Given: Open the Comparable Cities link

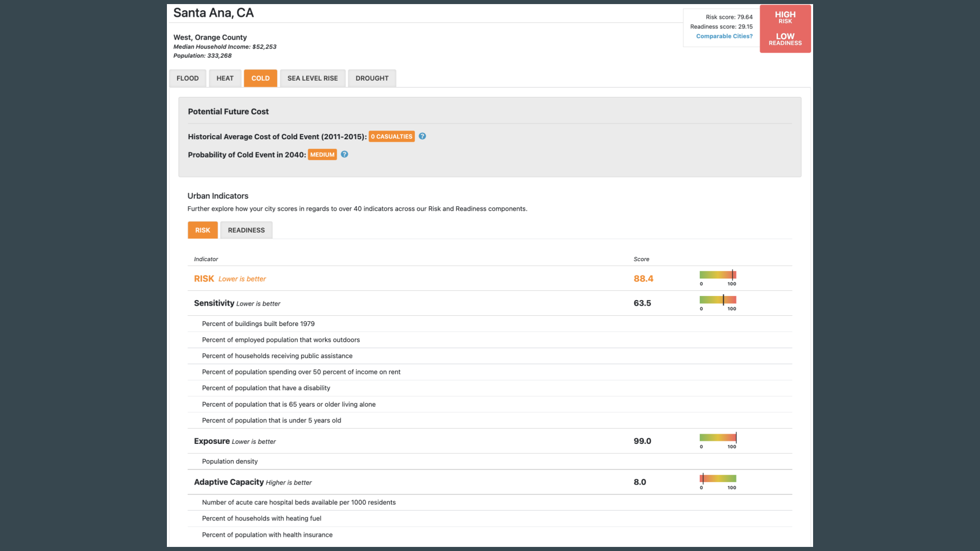Looking at the screenshot, I should tap(724, 36).
